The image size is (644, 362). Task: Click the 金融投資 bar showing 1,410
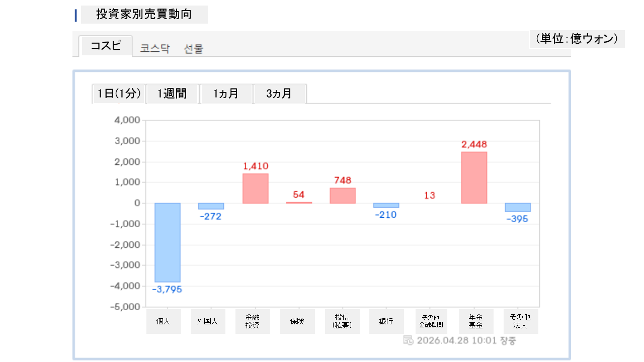click(x=256, y=188)
